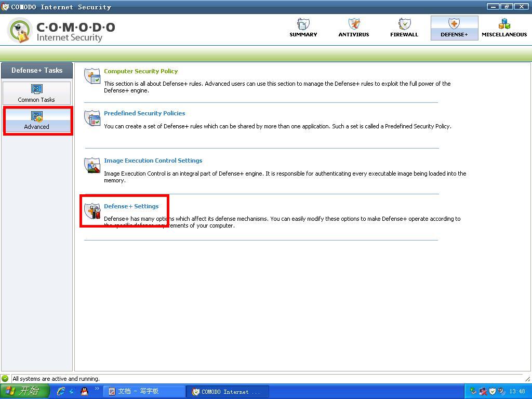Click the COMODO shield tray icon
Viewport: 532px width, 399px height.
(x=493, y=392)
